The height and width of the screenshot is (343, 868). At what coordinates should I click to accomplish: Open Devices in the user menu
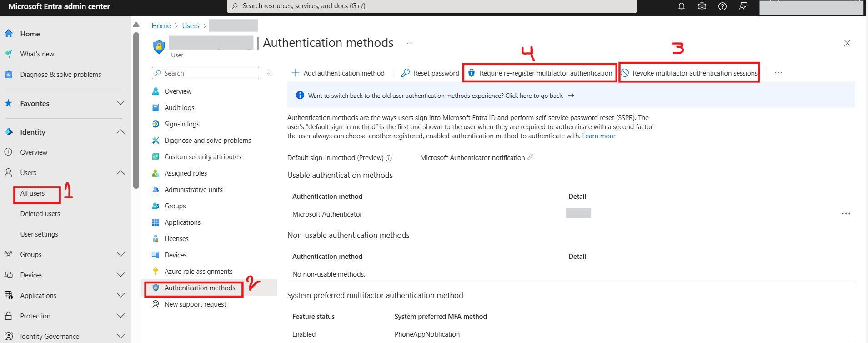point(176,255)
